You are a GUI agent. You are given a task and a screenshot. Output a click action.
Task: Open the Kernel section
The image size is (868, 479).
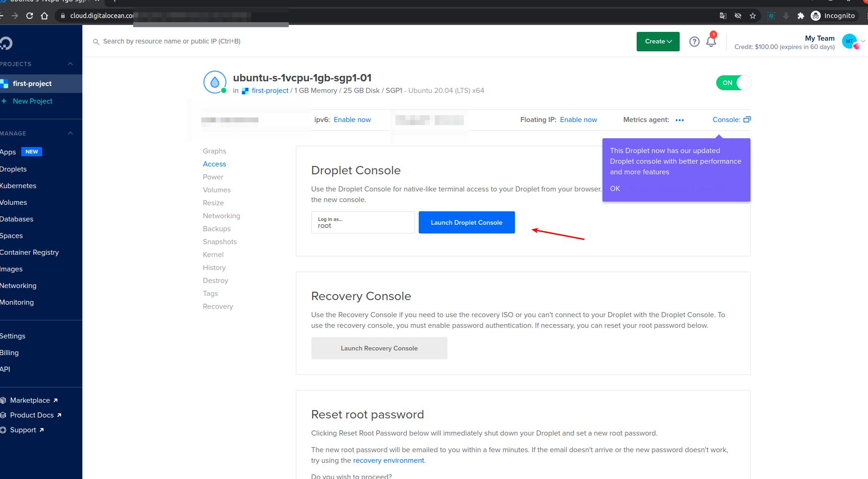(x=213, y=255)
